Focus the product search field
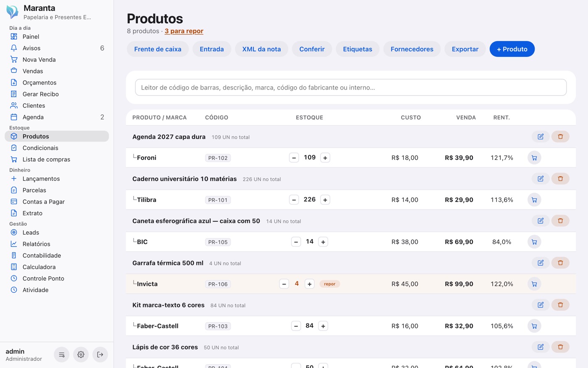Image resolution: width=588 pixels, height=368 pixels. click(351, 87)
